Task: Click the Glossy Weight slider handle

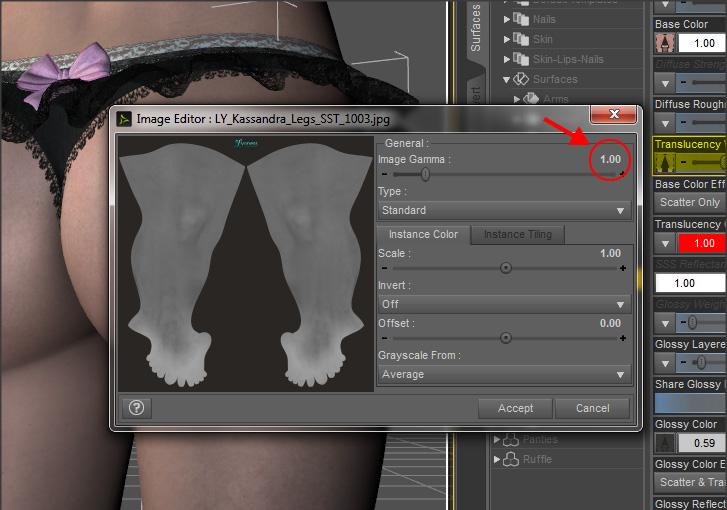Action: pos(692,322)
